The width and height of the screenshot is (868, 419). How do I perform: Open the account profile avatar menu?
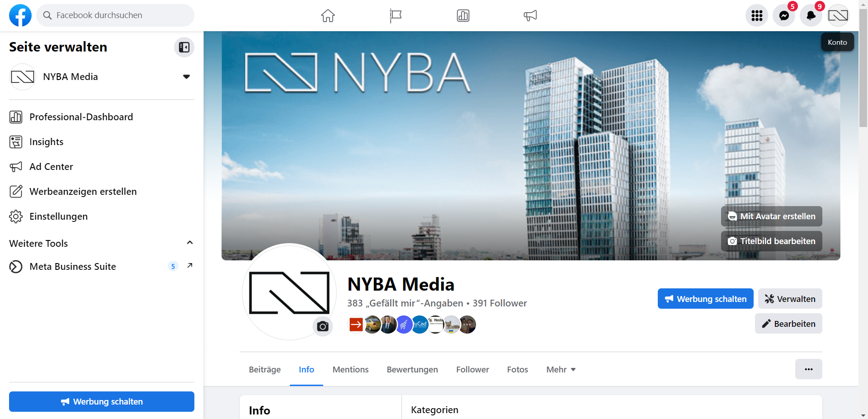[838, 15]
